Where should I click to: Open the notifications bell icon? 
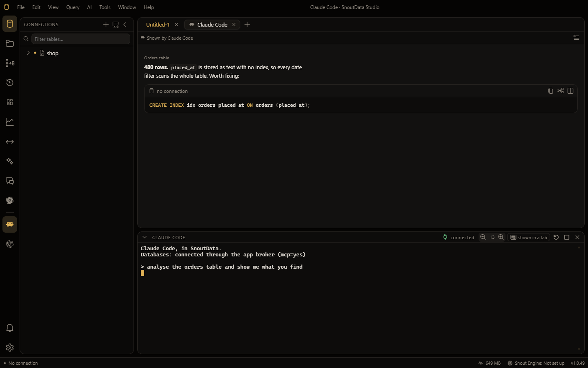(10, 328)
